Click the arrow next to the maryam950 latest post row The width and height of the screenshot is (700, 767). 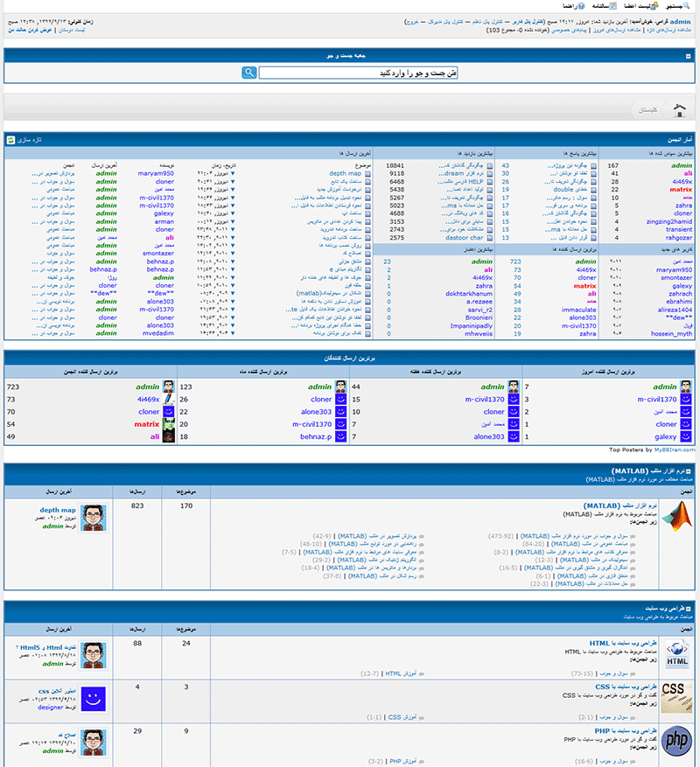[x=233, y=174]
